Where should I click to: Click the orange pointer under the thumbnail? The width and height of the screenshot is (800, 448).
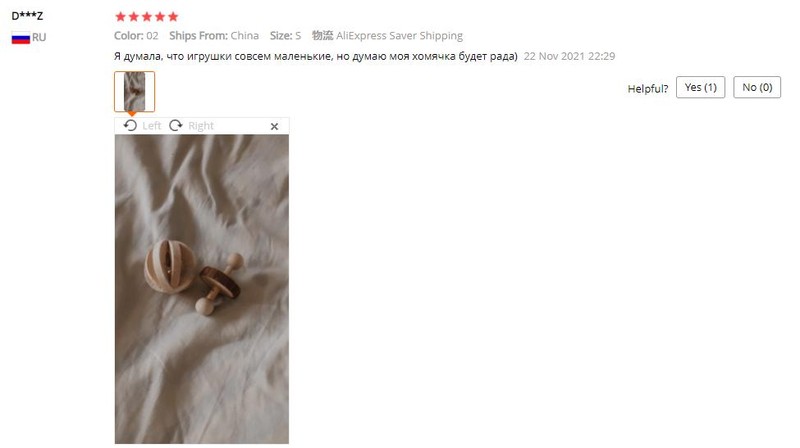point(132,114)
